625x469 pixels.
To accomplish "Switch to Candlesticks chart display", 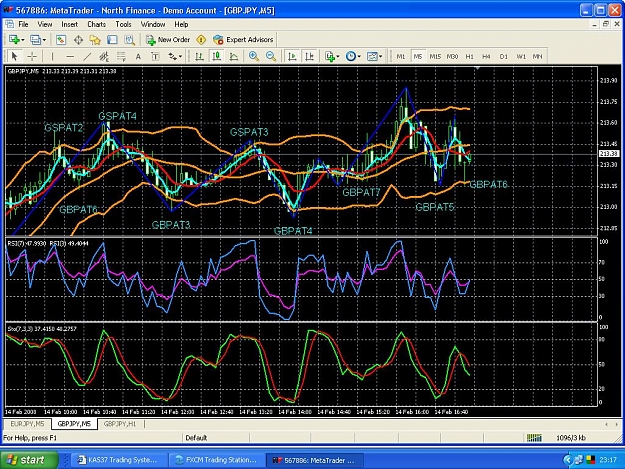I will (216, 57).
